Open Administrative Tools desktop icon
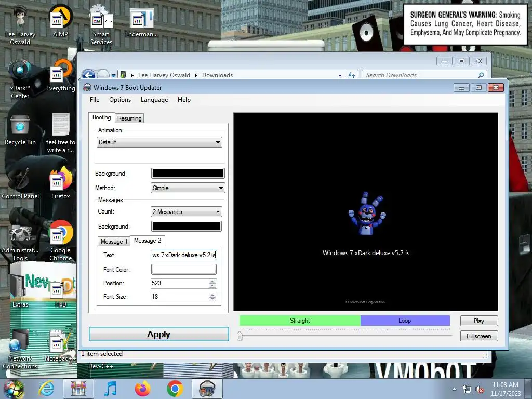532x399 pixels. 20,243
